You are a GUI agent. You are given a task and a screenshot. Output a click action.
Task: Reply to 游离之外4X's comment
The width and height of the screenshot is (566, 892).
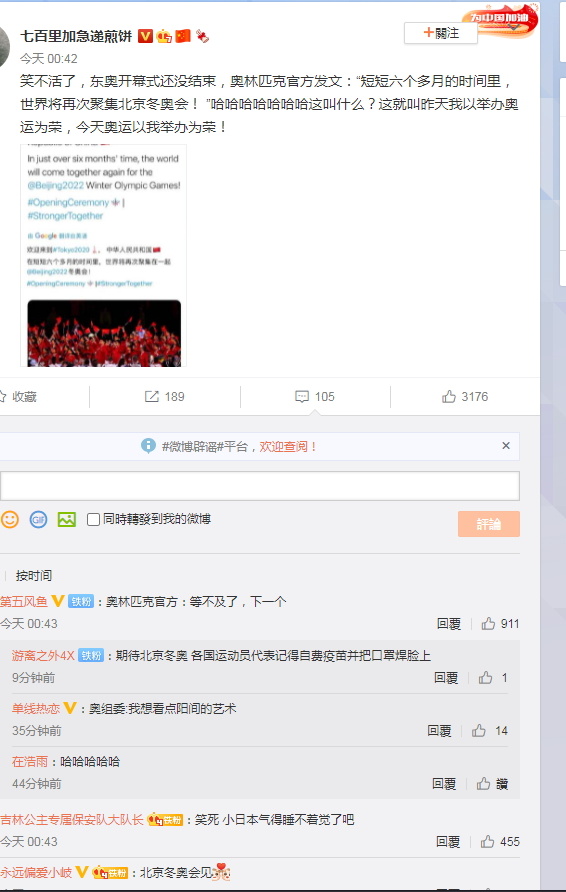[x=446, y=678]
